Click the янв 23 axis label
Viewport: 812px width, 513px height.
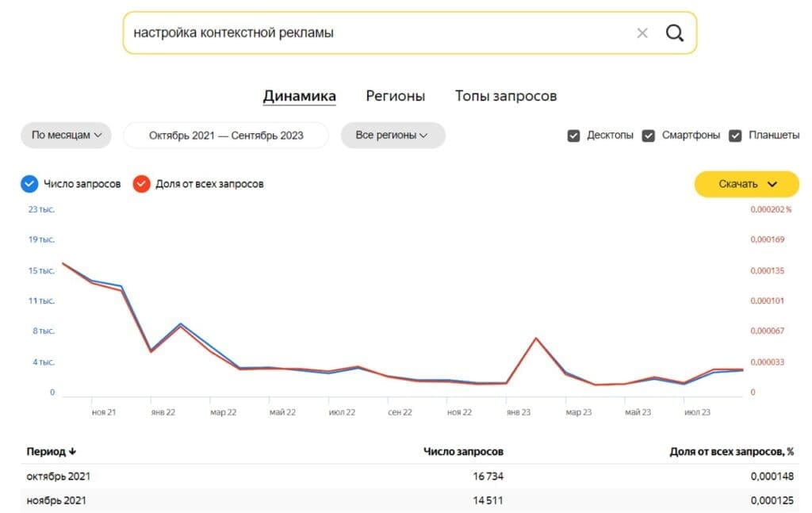tap(519, 412)
